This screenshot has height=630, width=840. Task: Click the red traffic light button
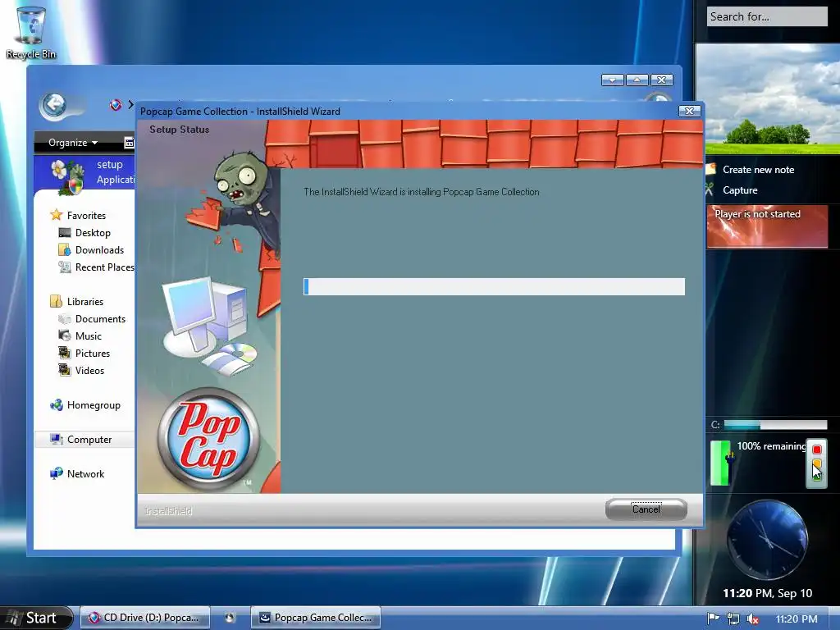click(x=817, y=450)
